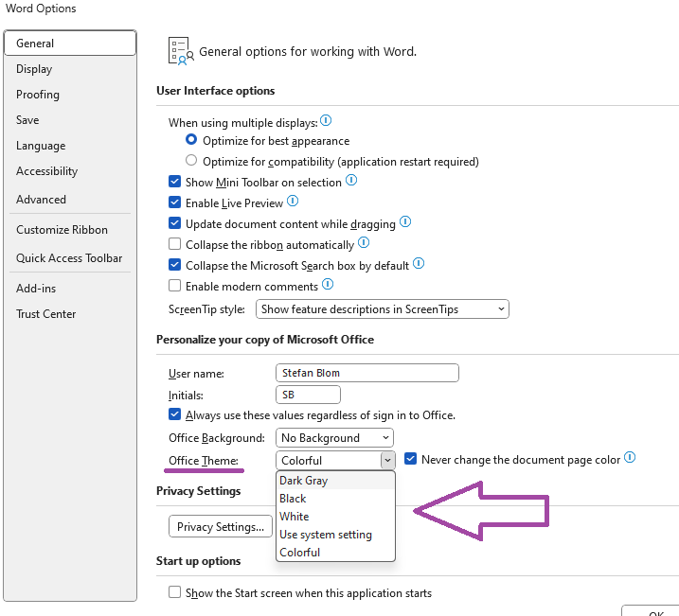The width and height of the screenshot is (679, 616).
Task: Open the General category
Action: click(70, 44)
